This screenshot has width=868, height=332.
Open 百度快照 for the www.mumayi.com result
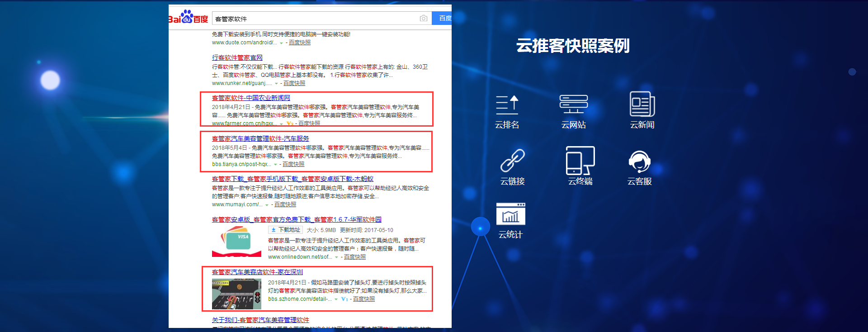[x=285, y=204]
